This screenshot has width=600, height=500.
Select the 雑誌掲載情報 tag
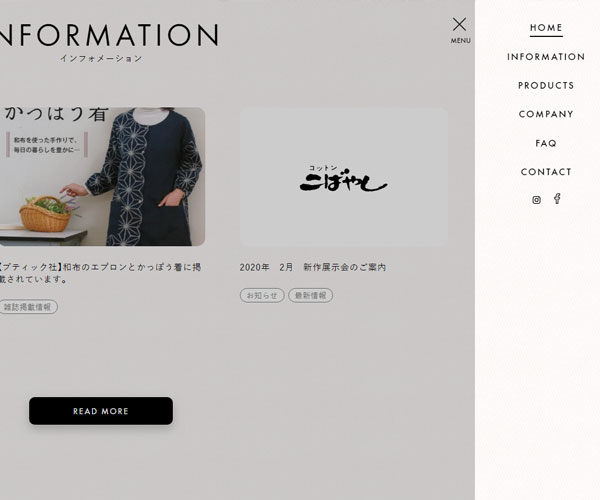click(x=28, y=307)
